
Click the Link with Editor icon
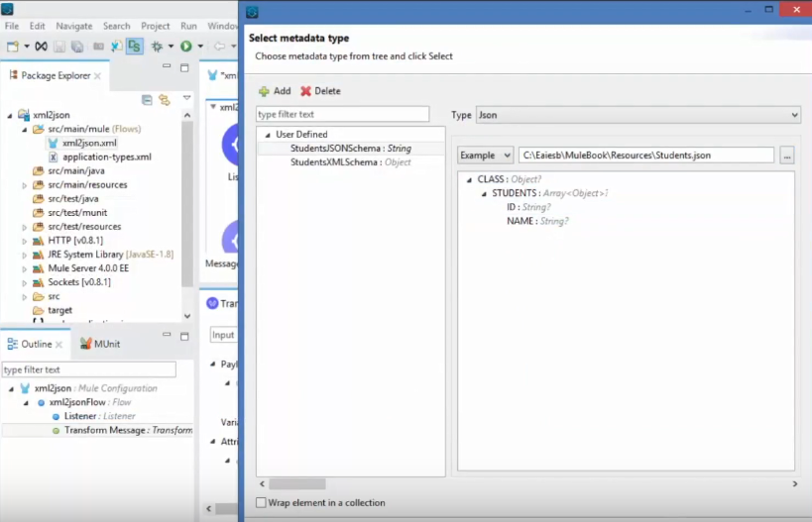point(165,99)
